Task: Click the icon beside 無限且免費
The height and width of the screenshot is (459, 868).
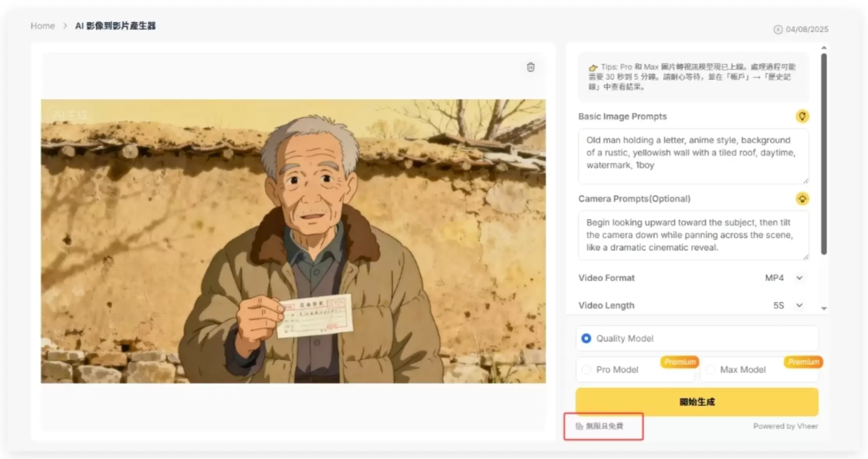Action: tap(579, 426)
